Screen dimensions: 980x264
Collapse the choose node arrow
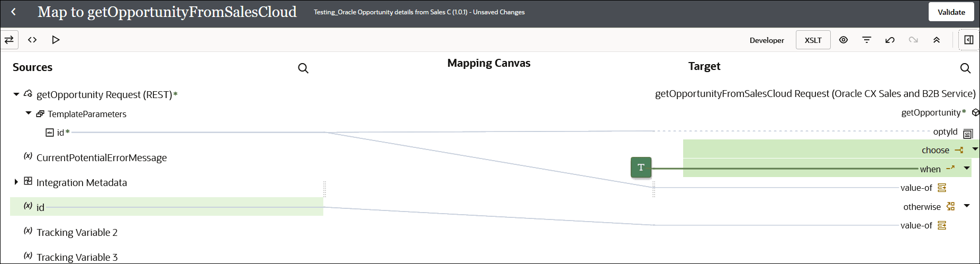(x=975, y=149)
